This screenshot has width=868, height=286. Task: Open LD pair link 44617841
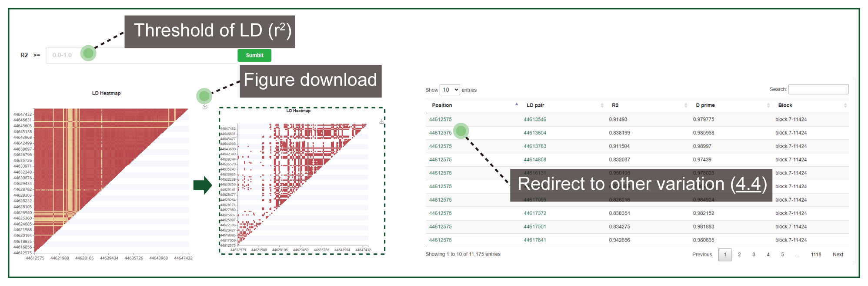point(534,240)
